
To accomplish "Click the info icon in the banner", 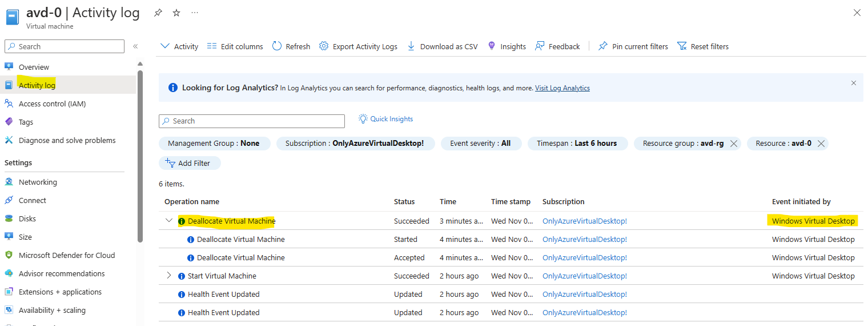I will point(173,88).
